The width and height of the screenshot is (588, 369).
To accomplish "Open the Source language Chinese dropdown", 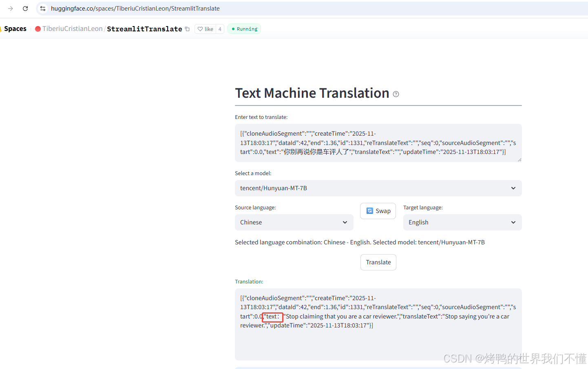I will click(x=294, y=222).
